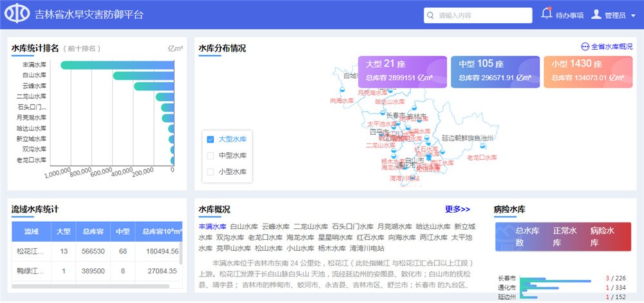Open the 更多>> link in 水库概况
This screenshot has height=303, width=644.
click(x=457, y=210)
